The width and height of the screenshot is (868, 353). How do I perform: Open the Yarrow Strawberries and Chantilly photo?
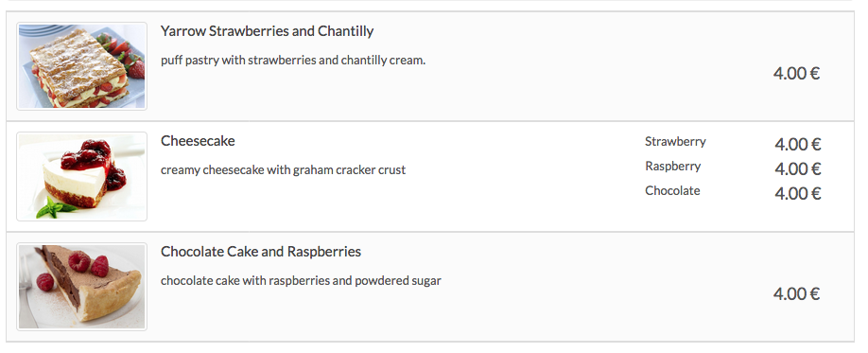pos(82,66)
